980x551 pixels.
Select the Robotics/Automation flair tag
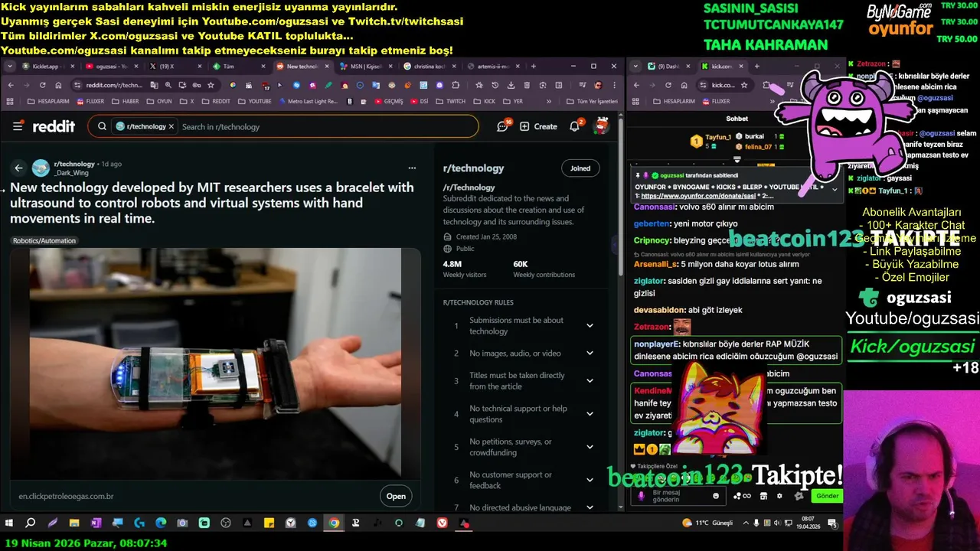click(44, 240)
